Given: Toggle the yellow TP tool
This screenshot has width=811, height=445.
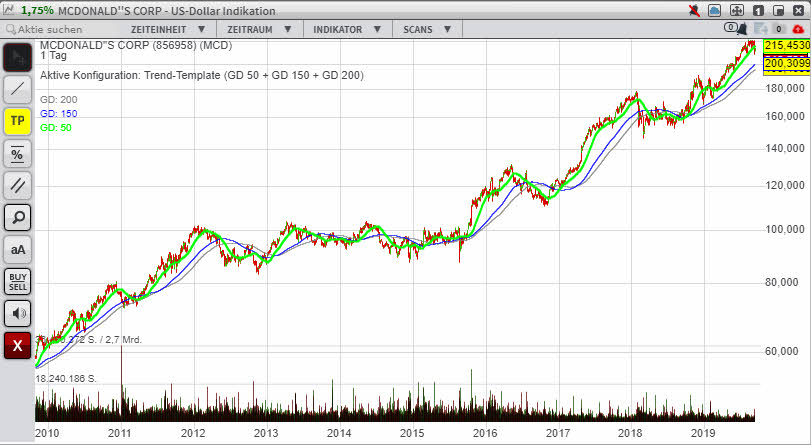Looking at the screenshot, I should pyautogui.click(x=18, y=121).
